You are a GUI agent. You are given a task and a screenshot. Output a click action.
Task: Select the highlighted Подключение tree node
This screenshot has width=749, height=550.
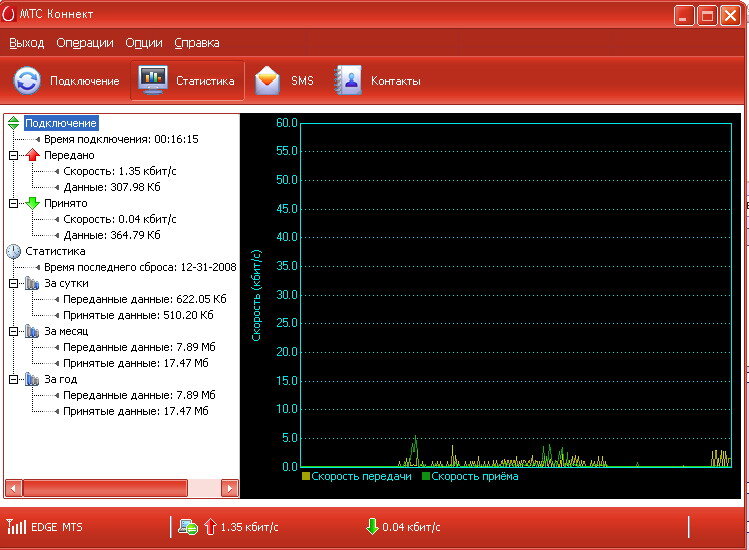61,123
